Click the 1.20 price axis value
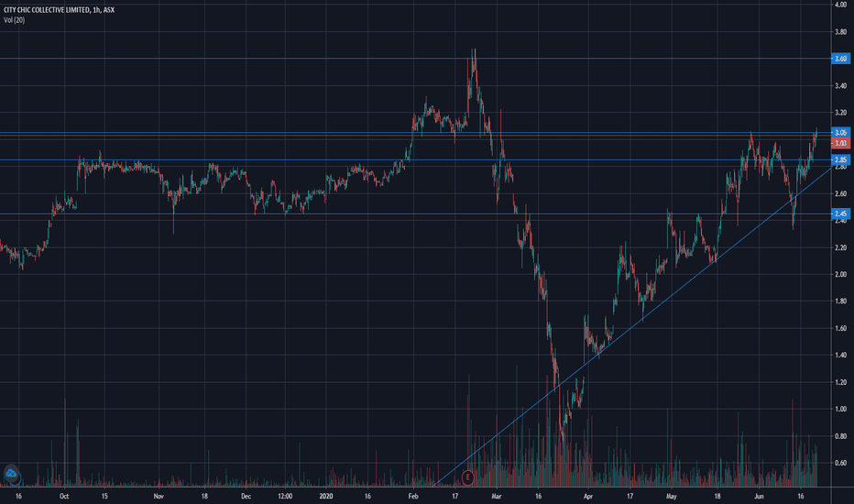The image size is (854, 504). pos(840,382)
